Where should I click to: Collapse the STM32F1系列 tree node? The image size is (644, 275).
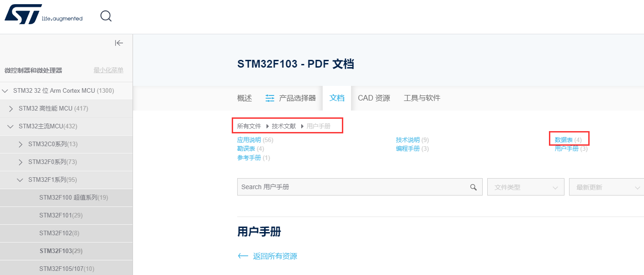tap(20, 180)
